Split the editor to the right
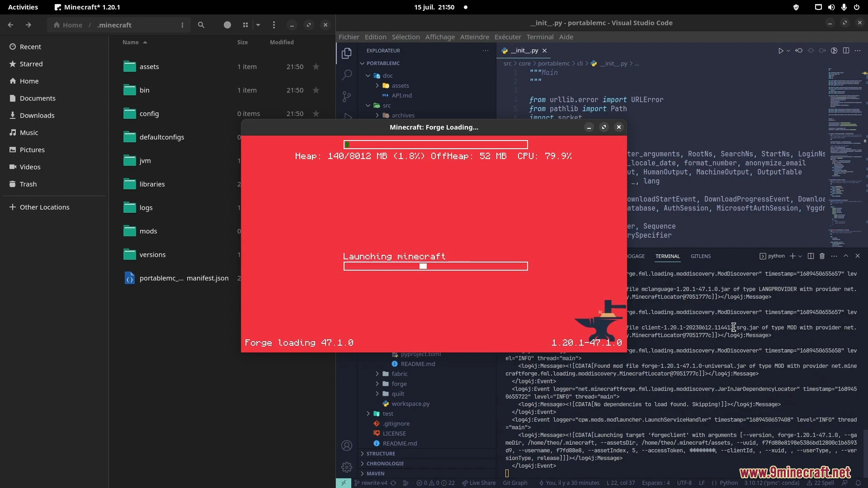Image resolution: width=868 pixels, height=488 pixels. click(846, 51)
